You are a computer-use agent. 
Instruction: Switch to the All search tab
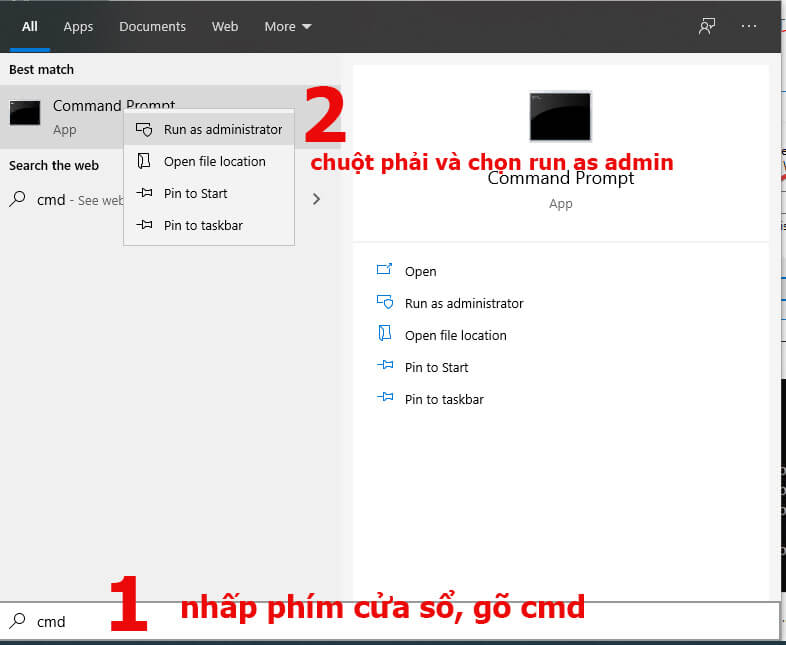[30, 27]
